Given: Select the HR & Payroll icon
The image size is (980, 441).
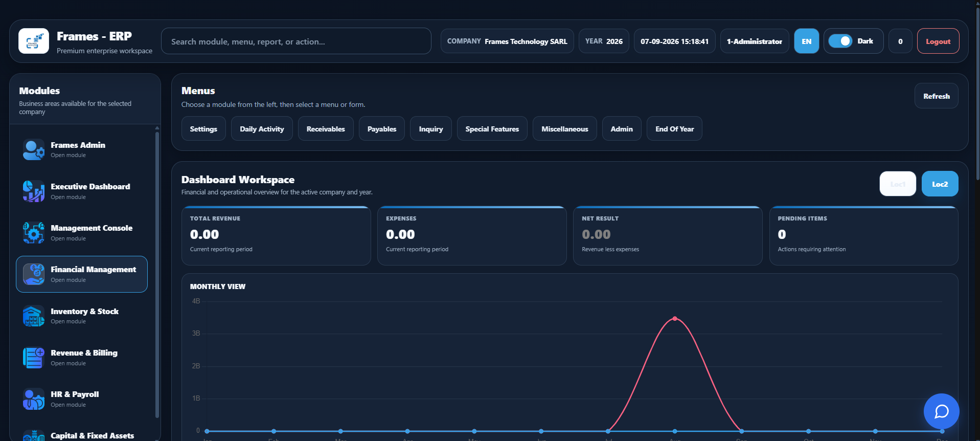Looking at the screenshot, I should tap(34, 399).
